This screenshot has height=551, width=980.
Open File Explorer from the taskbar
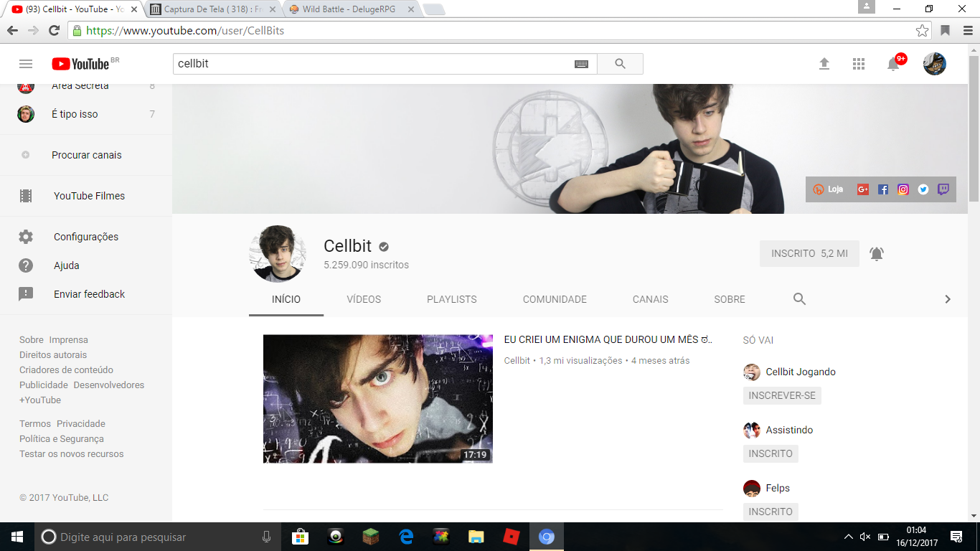pyautogui.click(x=476, y=537)
